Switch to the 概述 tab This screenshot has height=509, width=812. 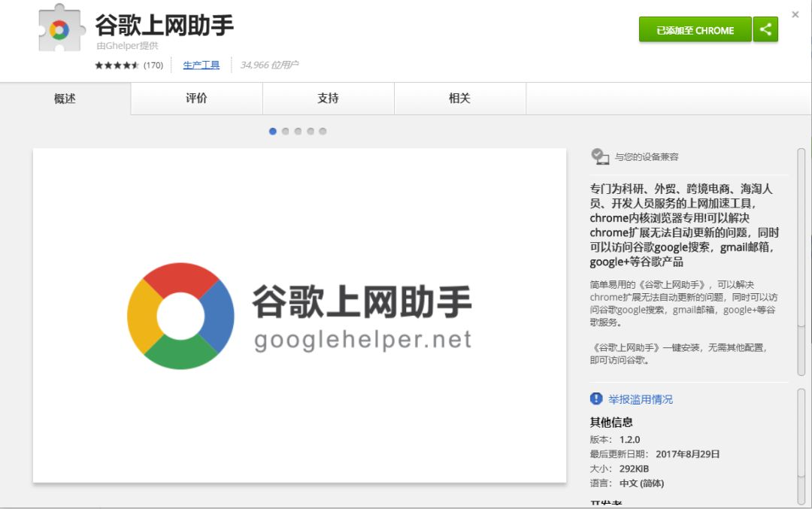click(65, 98)
